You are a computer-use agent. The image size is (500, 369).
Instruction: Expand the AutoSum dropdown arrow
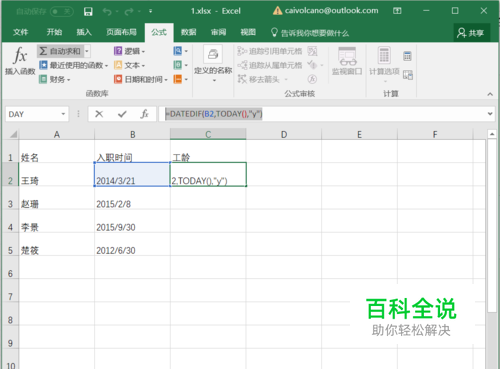pyautogui.click(x=87, y=51)
